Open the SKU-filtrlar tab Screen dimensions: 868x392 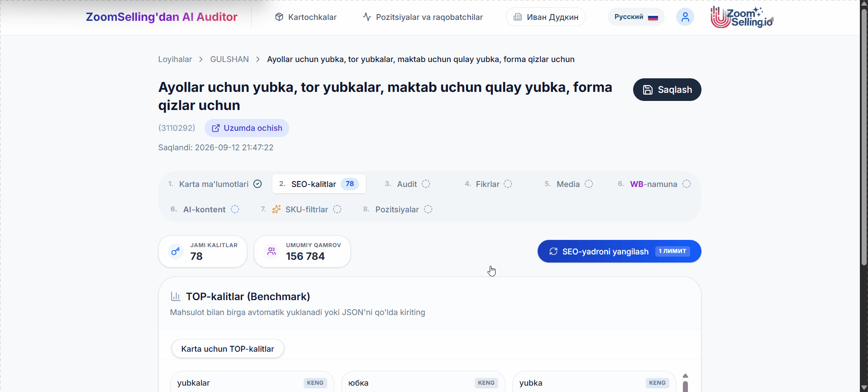(x=301, y=209)
